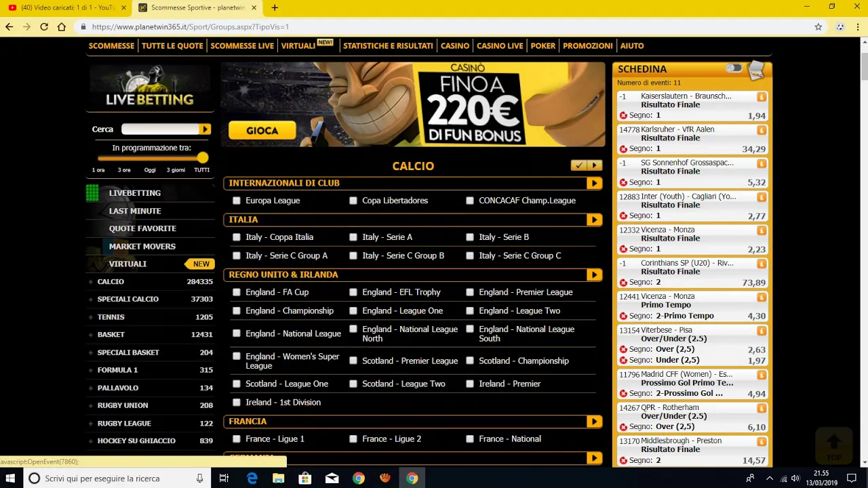Expand Regno Unito & Irlanda arrow

click(594, 274)
